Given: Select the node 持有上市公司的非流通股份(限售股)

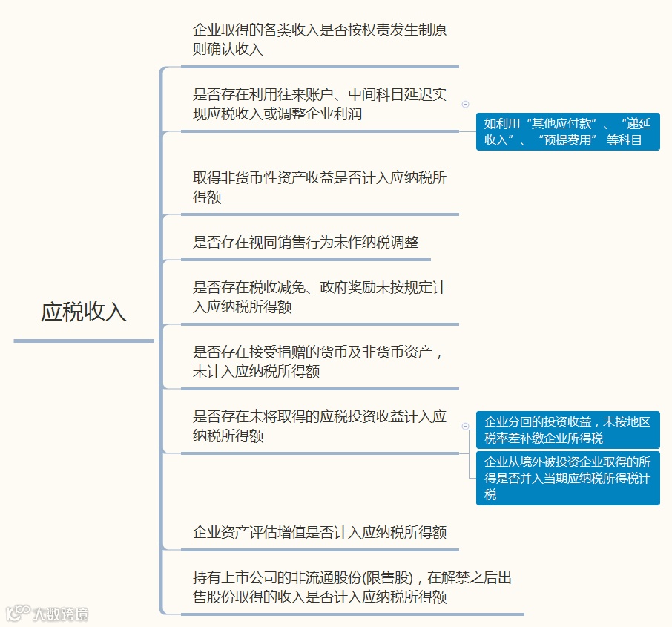Looking at the screenshot, I should click(x=352, y=587).
